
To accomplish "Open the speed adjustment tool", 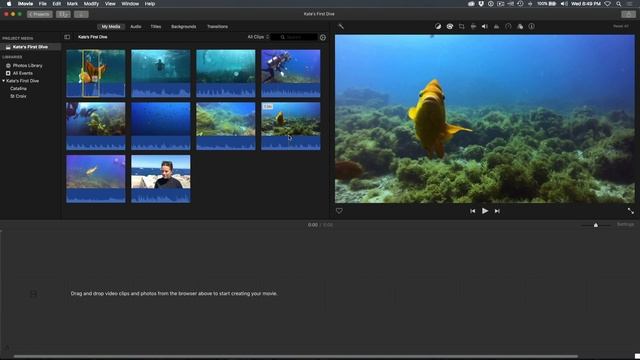I will click(x=508, y=27).
